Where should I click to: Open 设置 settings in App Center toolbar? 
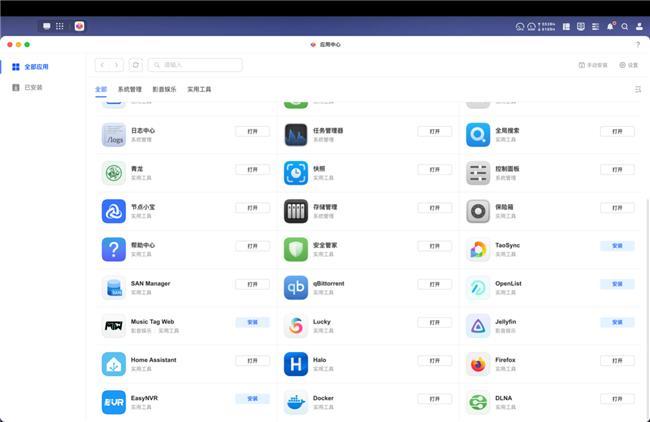coord(628,65)
